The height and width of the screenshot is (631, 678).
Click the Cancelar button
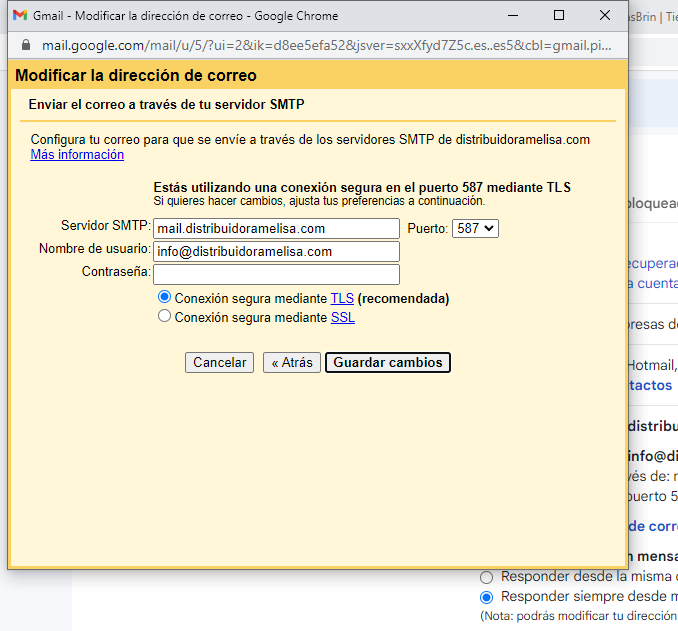[x=219, y=362]
